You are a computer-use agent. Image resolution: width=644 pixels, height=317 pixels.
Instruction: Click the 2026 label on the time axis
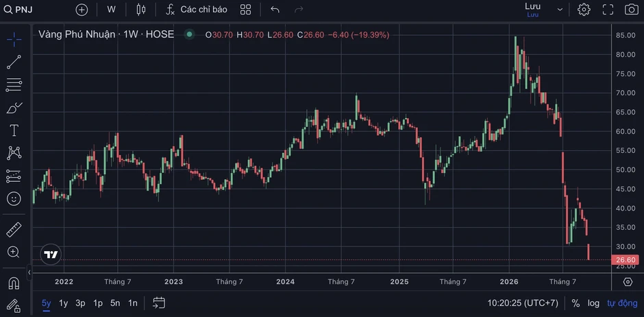pyautogui.click(x=509, y=281)
